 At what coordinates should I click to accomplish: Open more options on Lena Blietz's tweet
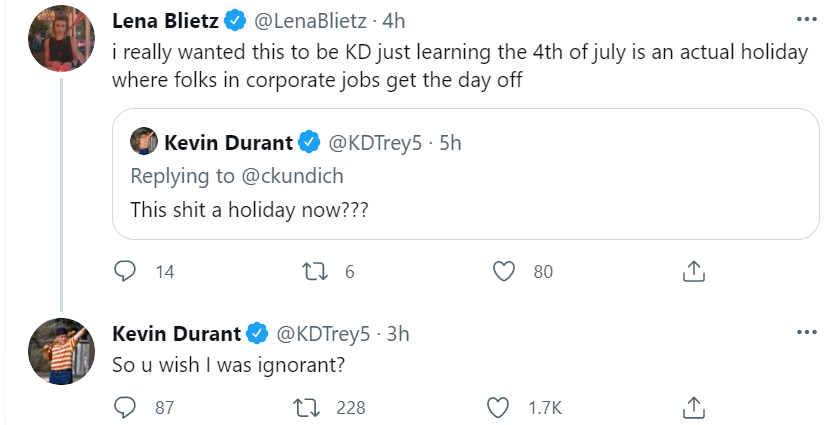coord(806,20)
